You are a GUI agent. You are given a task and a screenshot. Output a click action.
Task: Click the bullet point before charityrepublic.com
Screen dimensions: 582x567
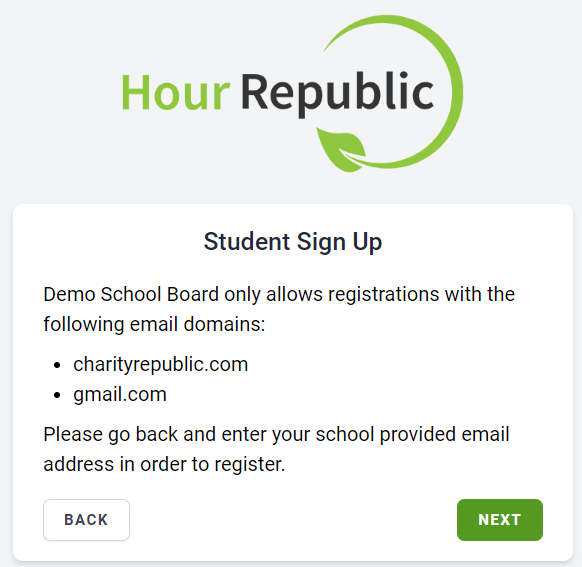click(x=57, y=366)
